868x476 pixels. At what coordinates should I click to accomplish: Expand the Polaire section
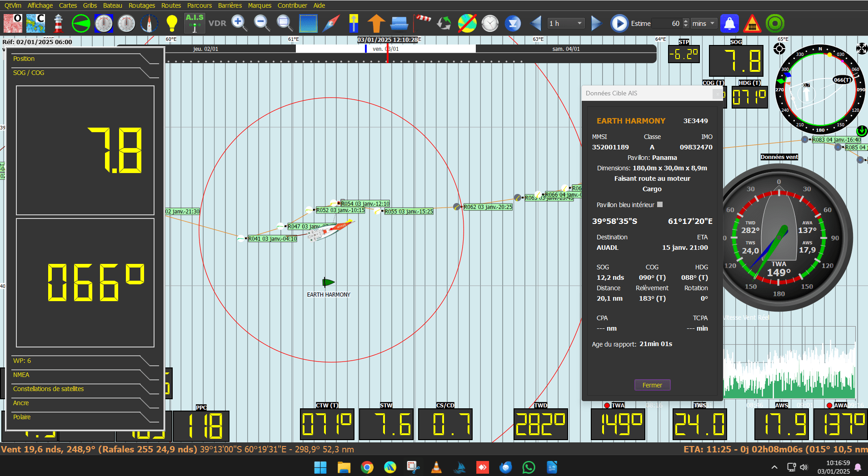coord(85,417)
